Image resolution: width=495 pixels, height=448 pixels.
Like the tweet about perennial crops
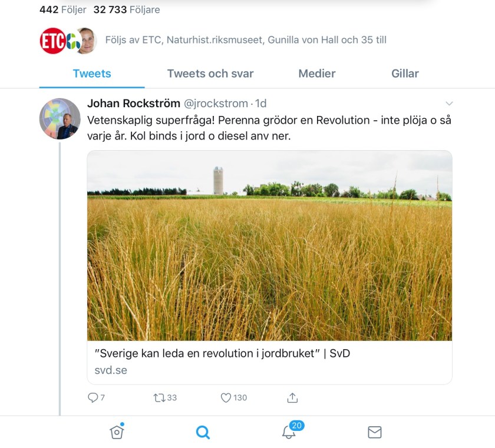coord(225,397)
